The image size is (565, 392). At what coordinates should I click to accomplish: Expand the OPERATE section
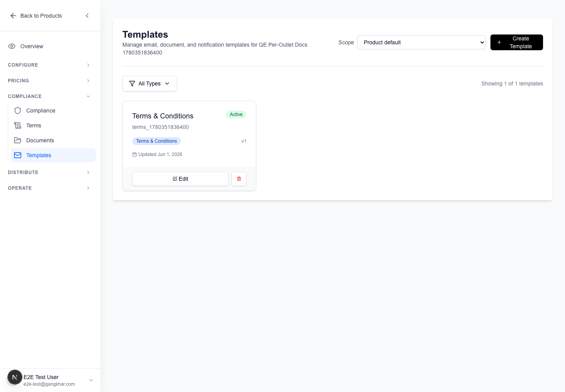pos(50,188)
